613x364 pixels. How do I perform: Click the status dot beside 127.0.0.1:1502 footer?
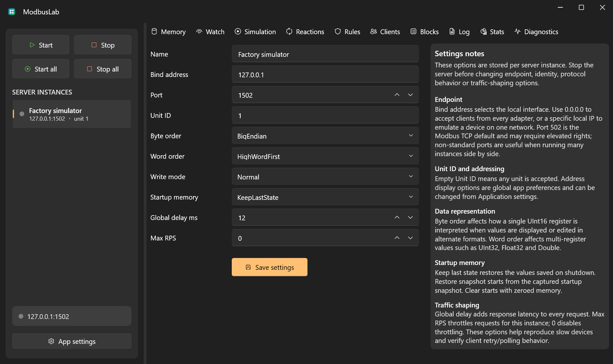(21, 316)
